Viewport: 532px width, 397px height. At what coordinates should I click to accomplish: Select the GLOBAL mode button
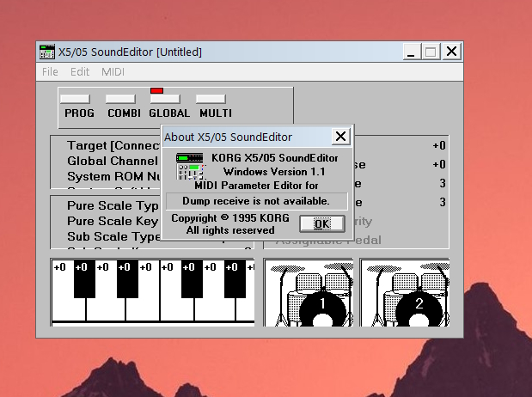pos(165,99)
